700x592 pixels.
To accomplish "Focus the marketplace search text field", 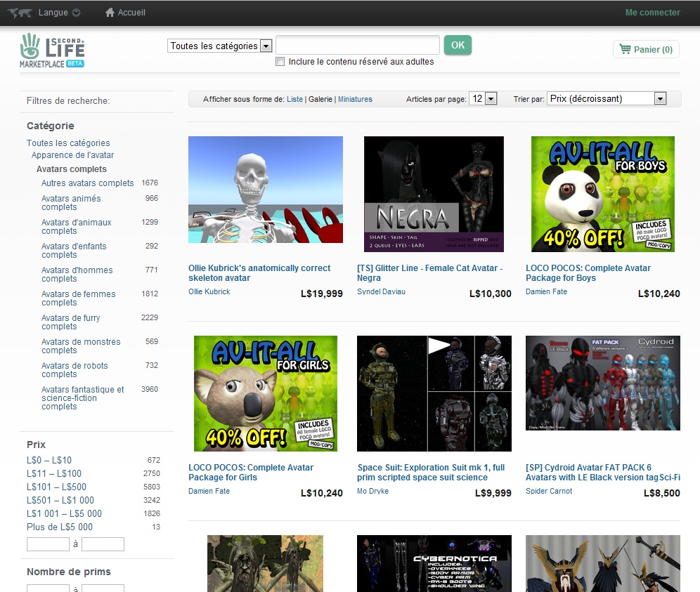I will coord(358,45).
